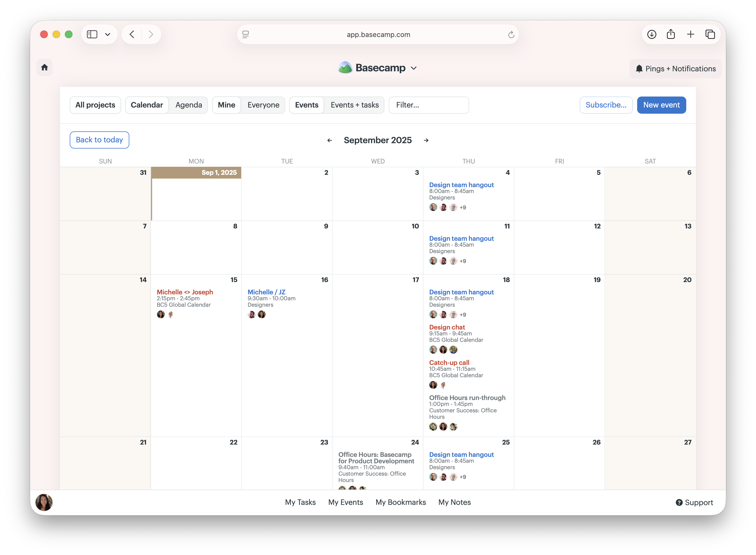The width and height of the screenshot is (756, 555).
Task: Switch to Agenda view
Action: pyautogui.click(x=189, y=105)
